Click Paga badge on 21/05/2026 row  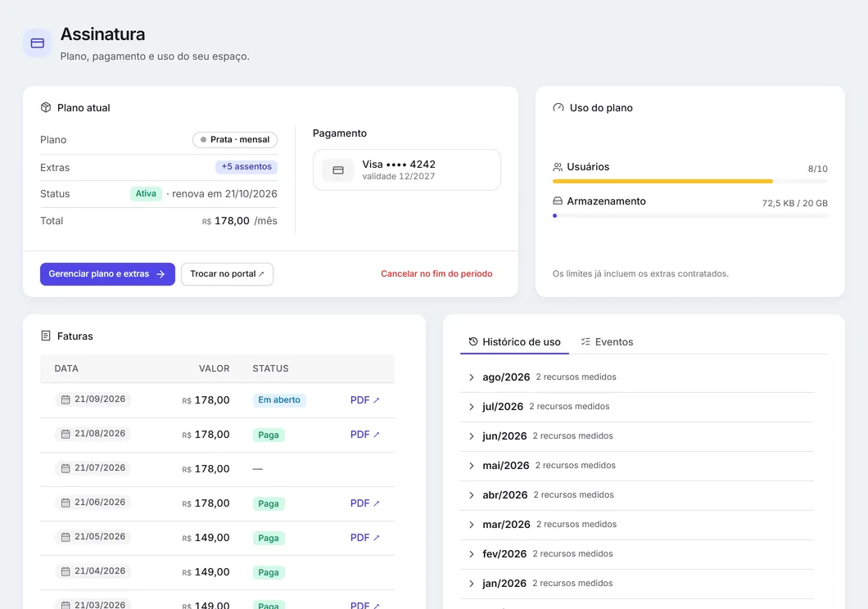[x=269, y=538]
